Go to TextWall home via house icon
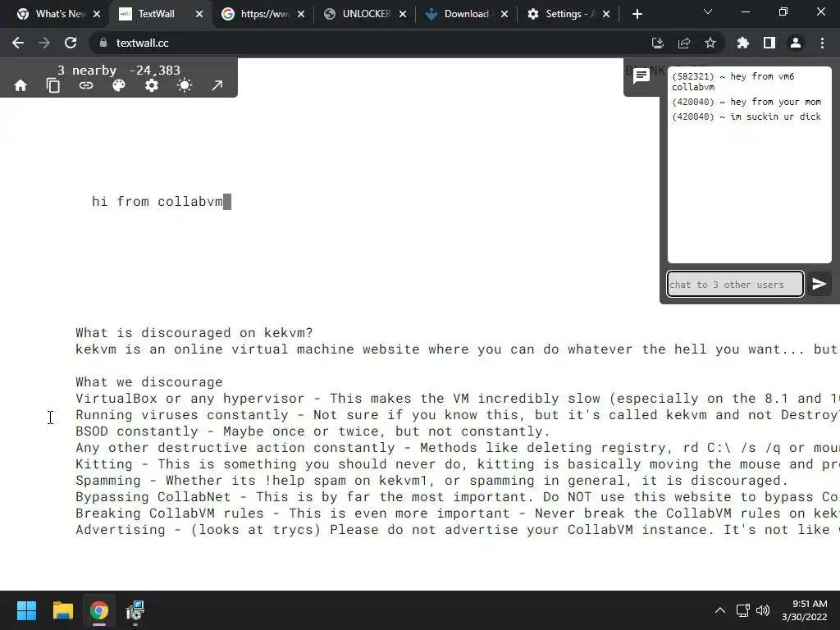This screenshot has height=630, width=840. (x=21, y=85)
